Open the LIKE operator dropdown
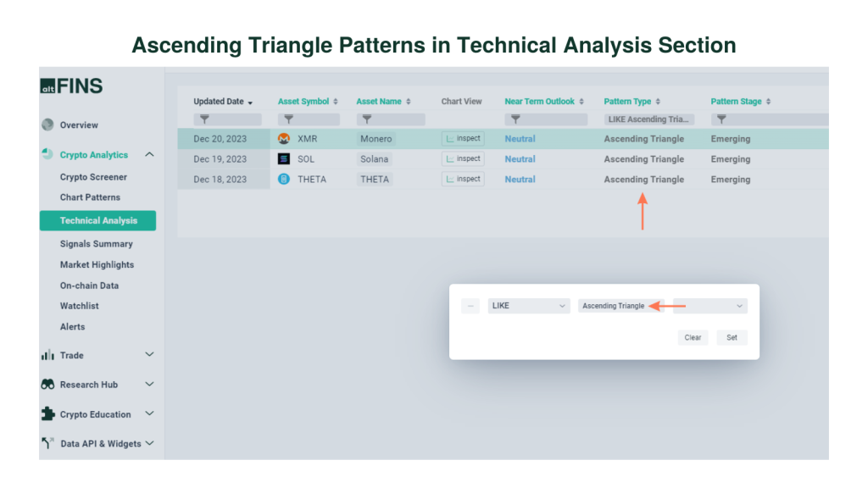 tap(528, 306)
